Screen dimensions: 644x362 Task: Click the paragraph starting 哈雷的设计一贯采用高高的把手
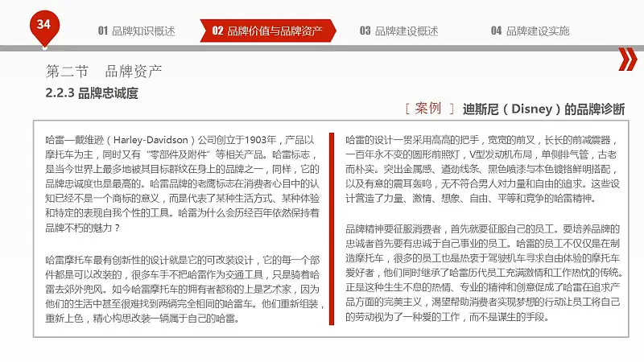coord(482,169)
